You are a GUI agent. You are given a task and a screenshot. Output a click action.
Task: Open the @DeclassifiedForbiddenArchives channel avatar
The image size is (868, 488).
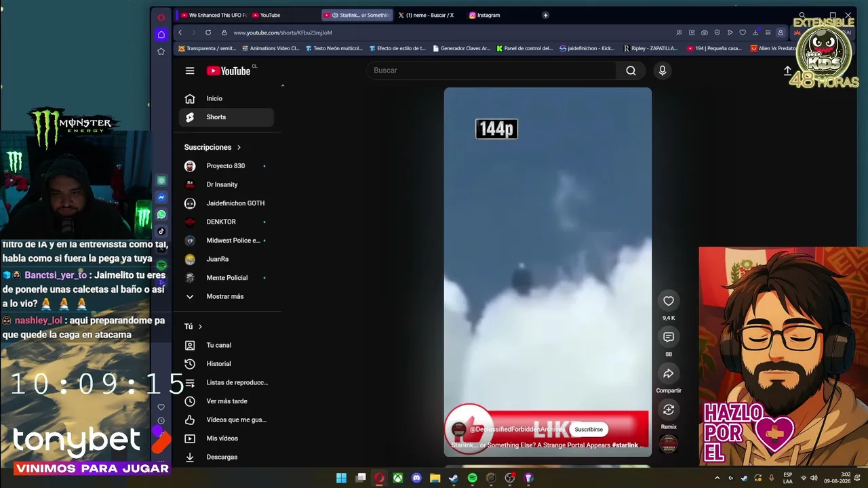click(x=459, y=430)
